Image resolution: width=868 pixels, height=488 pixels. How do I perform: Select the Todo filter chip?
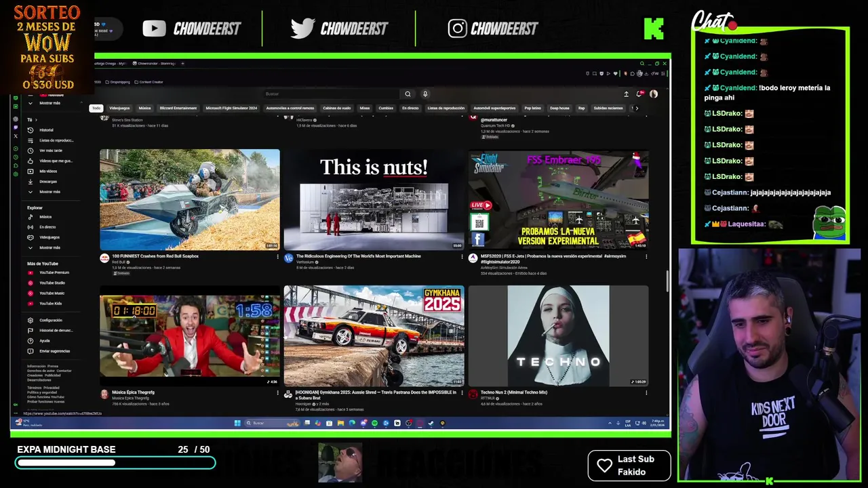(96, 108)
